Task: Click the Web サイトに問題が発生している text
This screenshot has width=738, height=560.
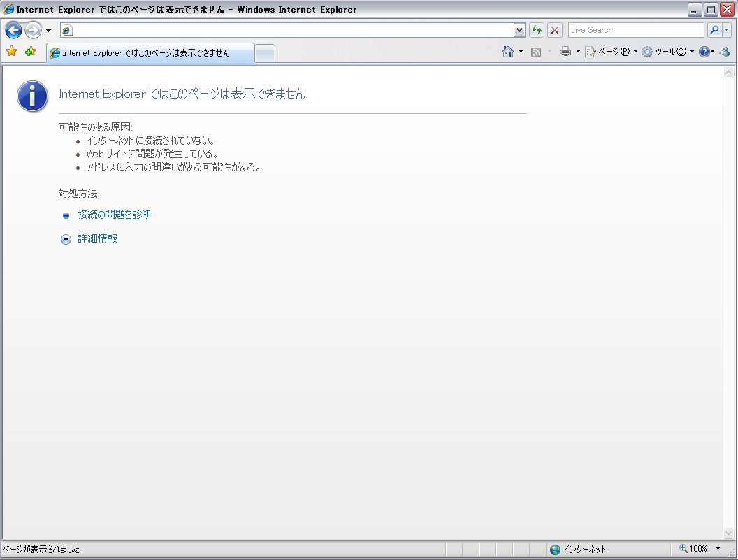Action: click(152, 154)
